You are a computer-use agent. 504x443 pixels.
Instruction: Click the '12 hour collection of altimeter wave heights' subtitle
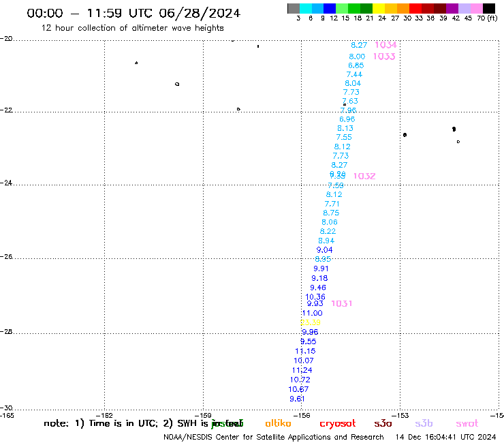point(132,28)
